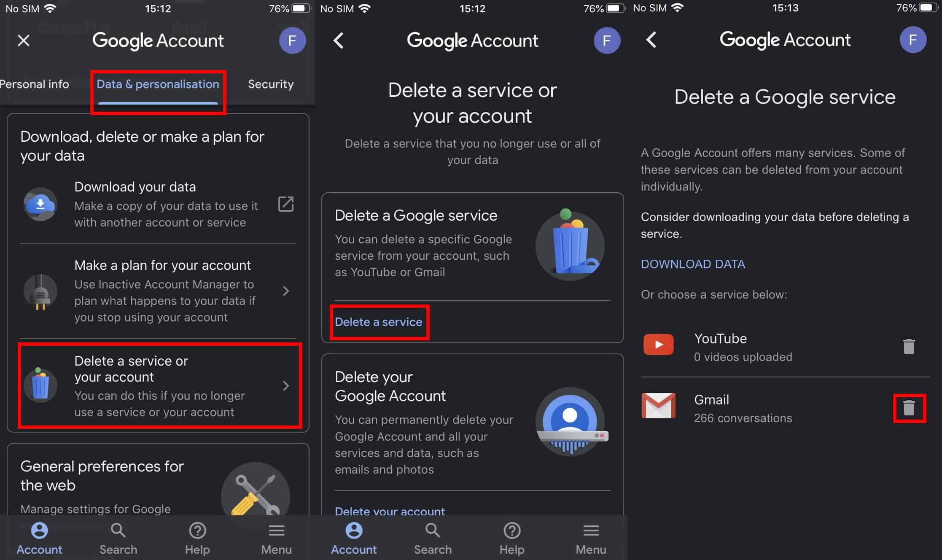
Task: Go back using the right screen arrow
Action: pyautogui.click(x=651, y=40)
